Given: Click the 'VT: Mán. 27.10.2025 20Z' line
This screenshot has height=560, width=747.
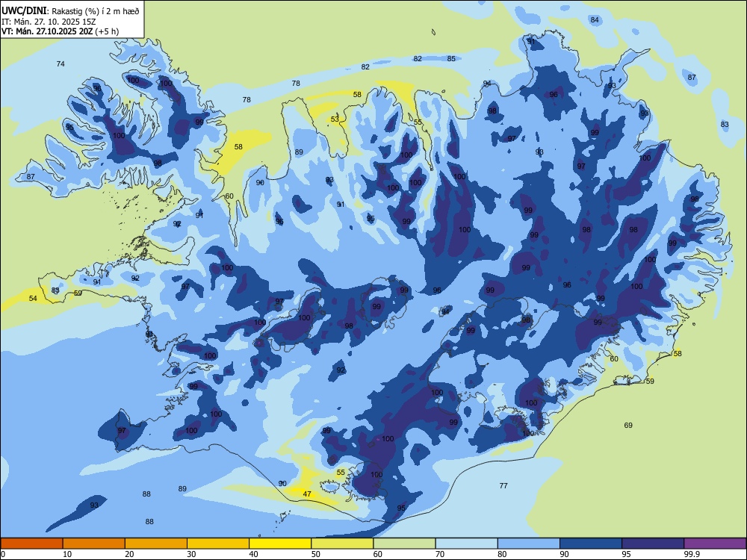Looking at the screenshot, I should pos(47,31).
